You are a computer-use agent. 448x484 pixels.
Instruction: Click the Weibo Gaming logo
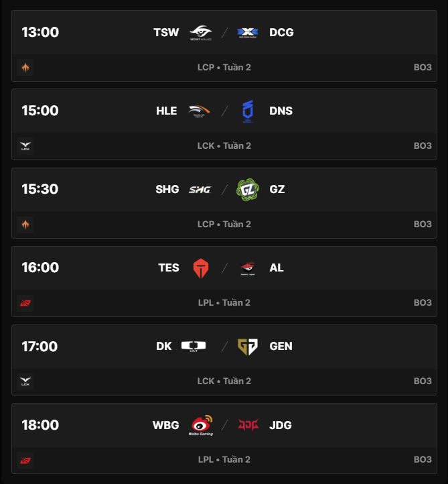tap(200, 425)
